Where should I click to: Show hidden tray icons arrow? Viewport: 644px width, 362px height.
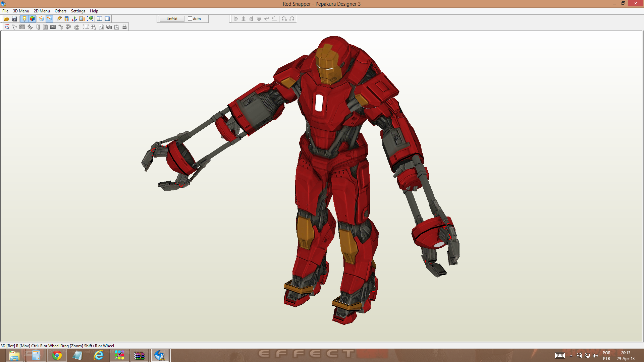571,356
